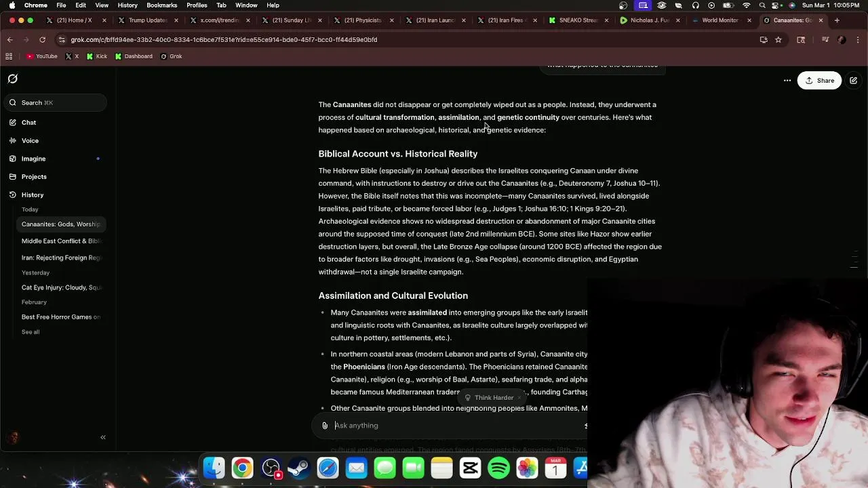Open the Kick bookmark
868x488 pixels.
coord(97,56)
